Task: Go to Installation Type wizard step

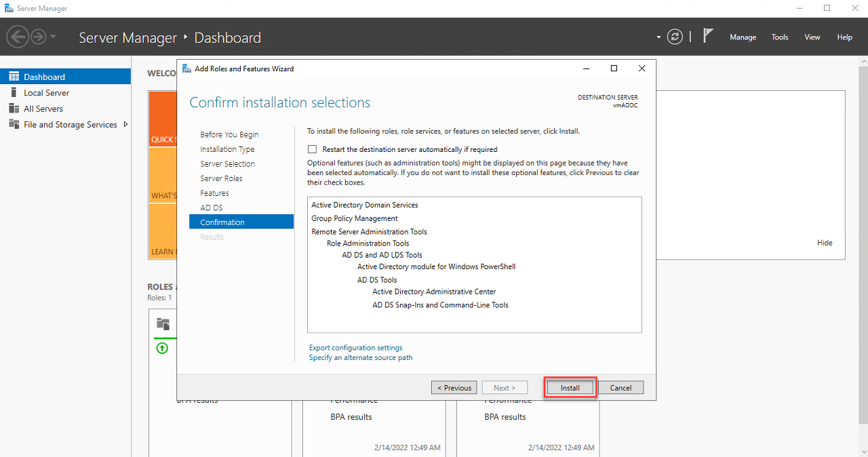Action: click(227, 149)
